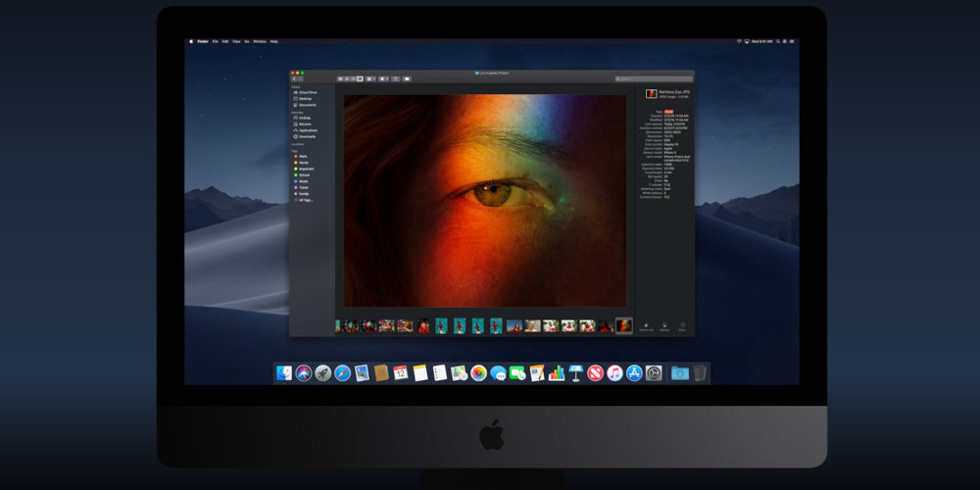Open Photos pinwheel icon in Dock

click(x=479, y=373)
